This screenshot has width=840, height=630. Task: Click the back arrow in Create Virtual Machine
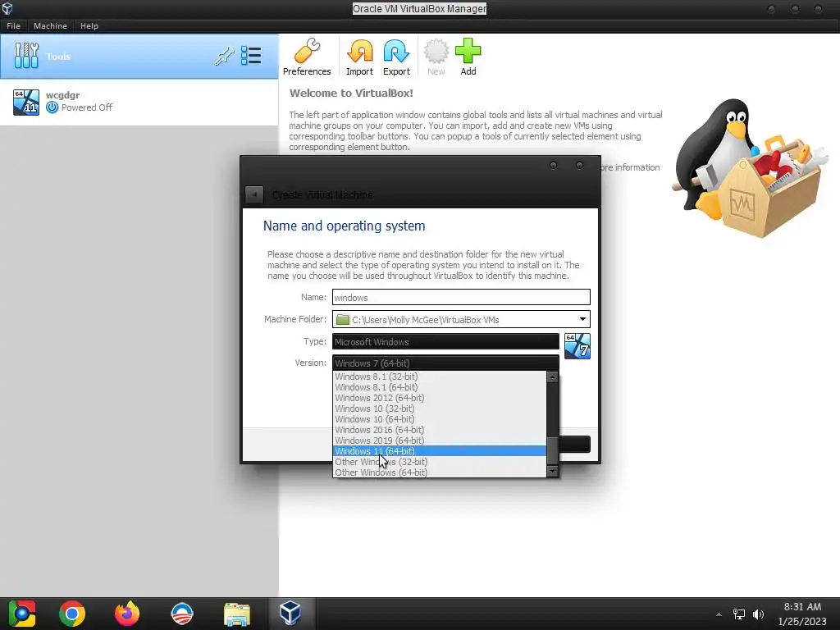(254, 194)
